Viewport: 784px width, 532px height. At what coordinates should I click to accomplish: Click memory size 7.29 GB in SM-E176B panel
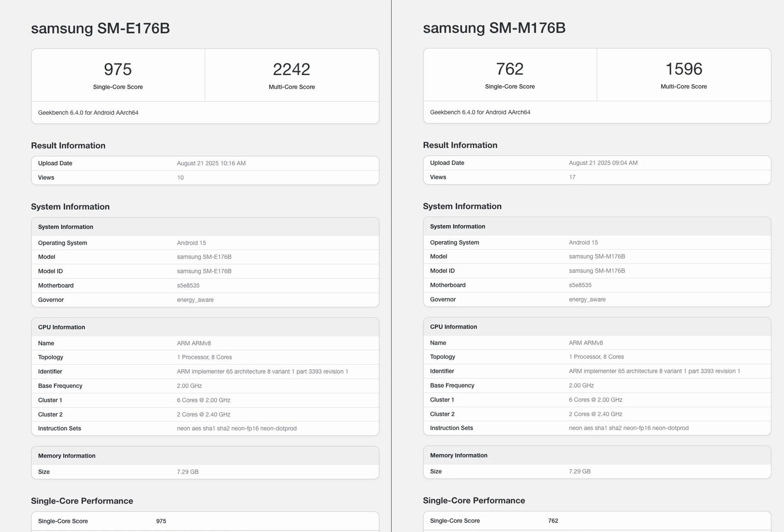pos(188,472)
